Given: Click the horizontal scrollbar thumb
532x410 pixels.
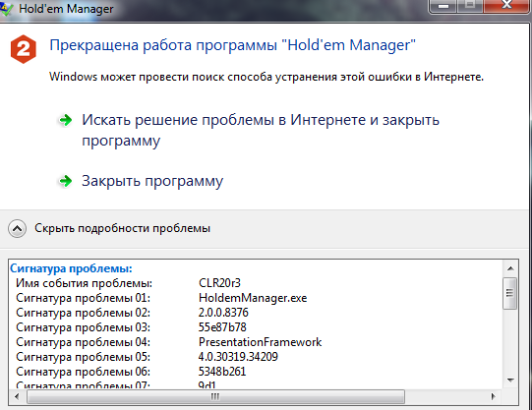Looking at the screenshot, I should (x=215, y=396).
